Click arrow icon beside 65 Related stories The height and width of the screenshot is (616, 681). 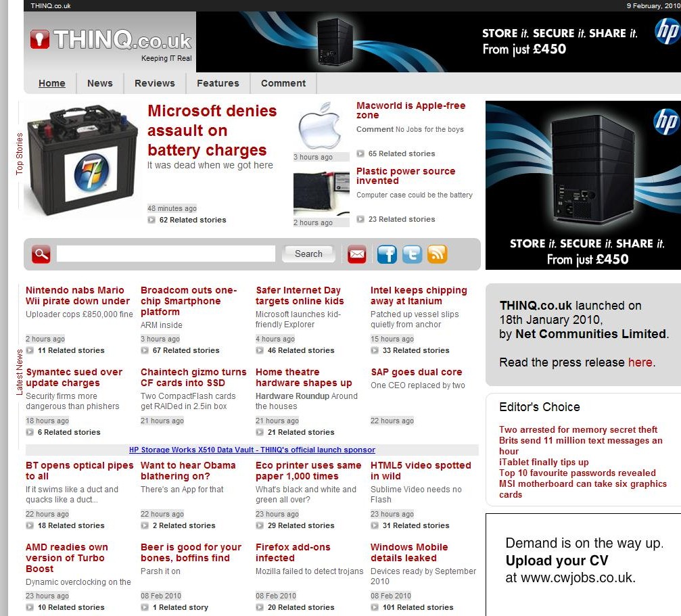[360, 153]
